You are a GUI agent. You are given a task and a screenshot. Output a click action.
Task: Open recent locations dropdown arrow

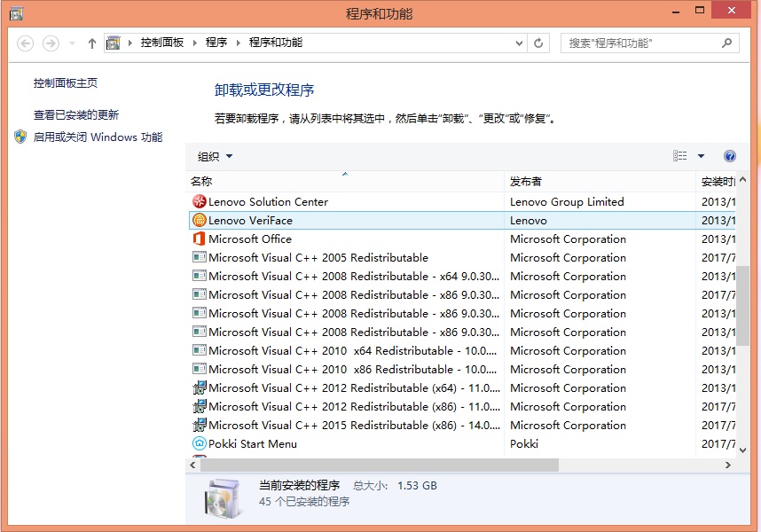72,43
